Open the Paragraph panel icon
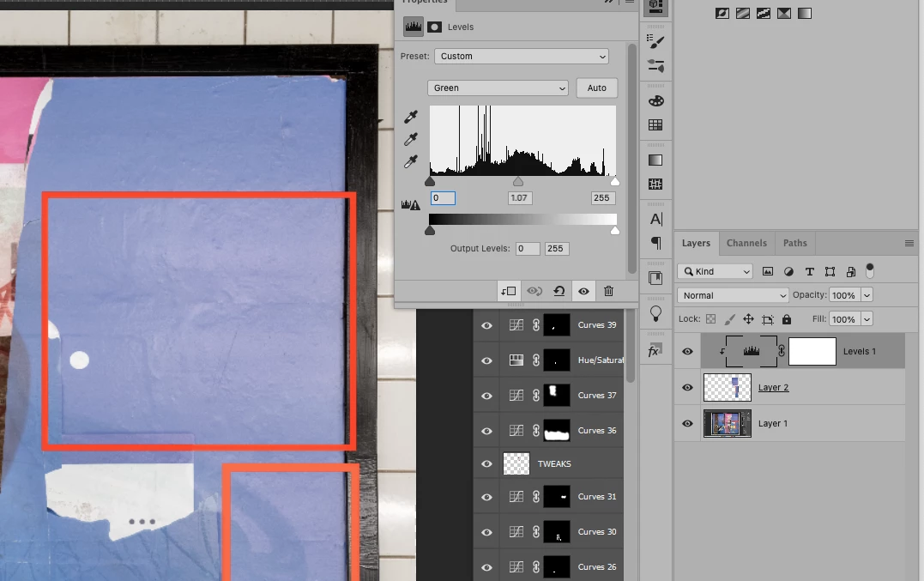 click(x=655, y=243)
